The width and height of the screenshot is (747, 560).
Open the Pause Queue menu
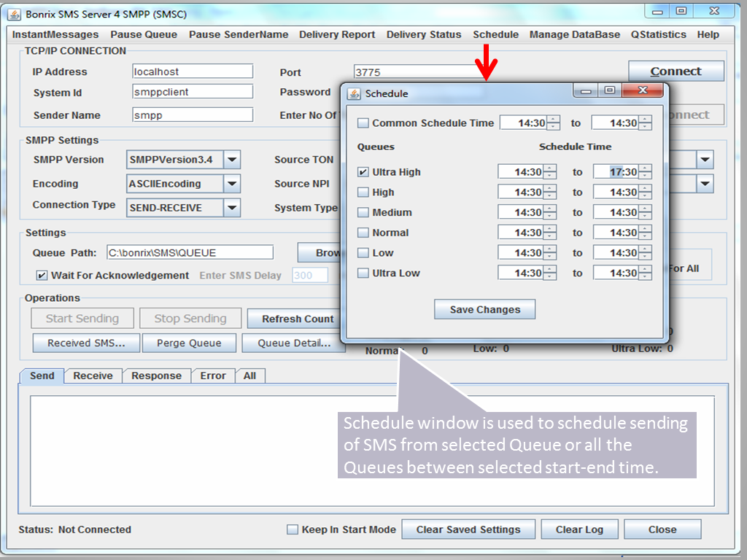tap(144, 34)
